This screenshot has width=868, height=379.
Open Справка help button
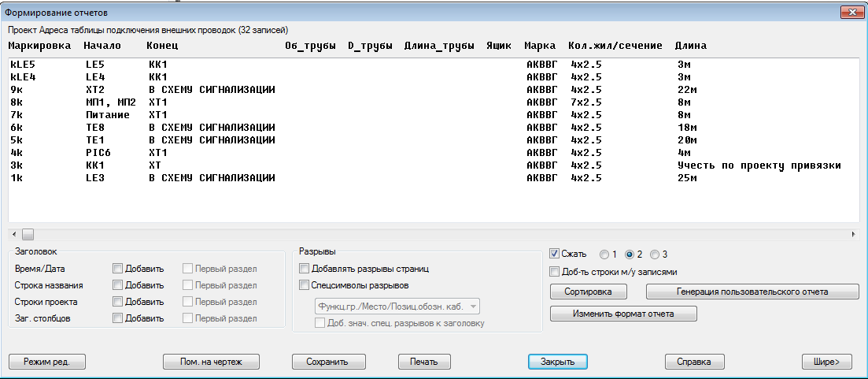click(x=694, y=362)
